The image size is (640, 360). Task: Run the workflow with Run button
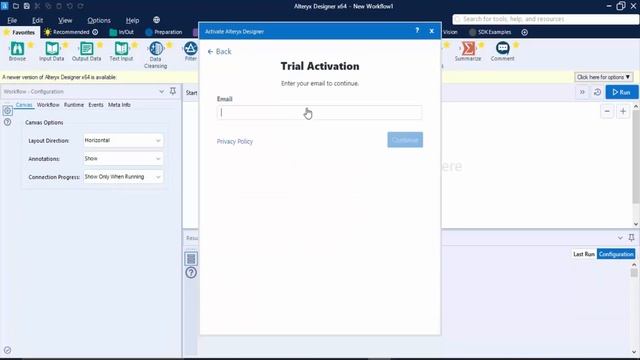click(622, 92)
